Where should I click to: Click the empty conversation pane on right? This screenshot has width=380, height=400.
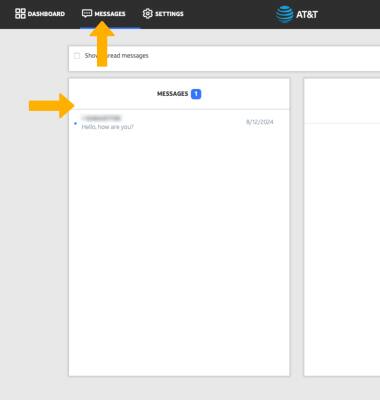(342, 249)
